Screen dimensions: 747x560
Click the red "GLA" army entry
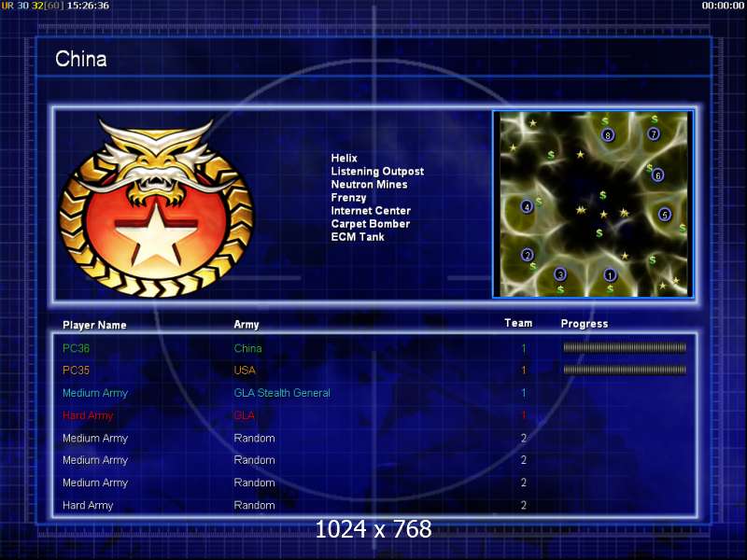[x=245, y=415]
